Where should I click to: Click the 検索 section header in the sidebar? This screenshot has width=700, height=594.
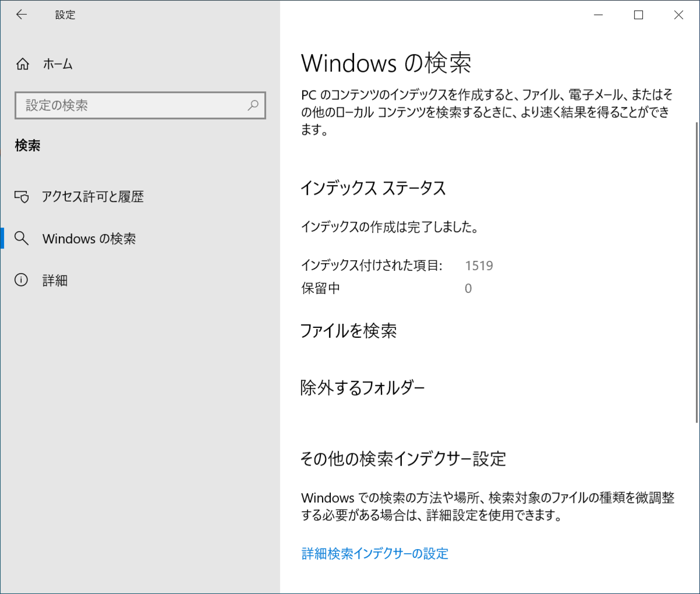click(27, 145)
